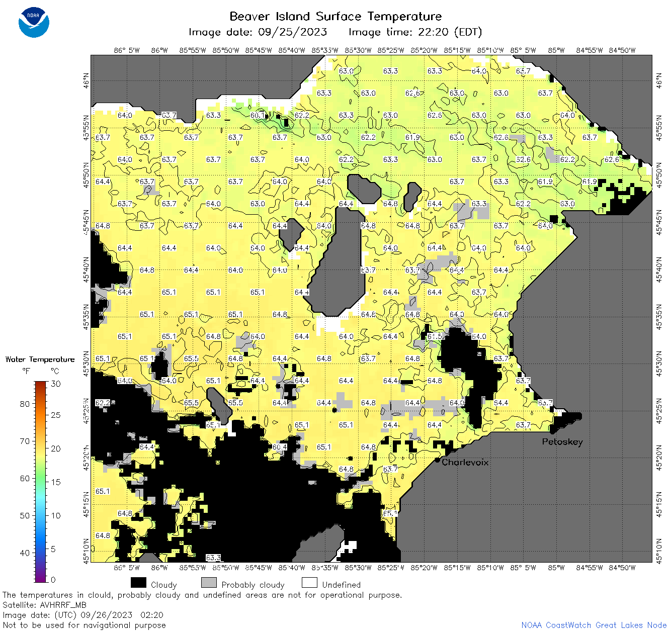This screenshot has width=672, height=633.
Task: Click the 61.5 temperature reading on the map
Action: click(x=435, y=336)
